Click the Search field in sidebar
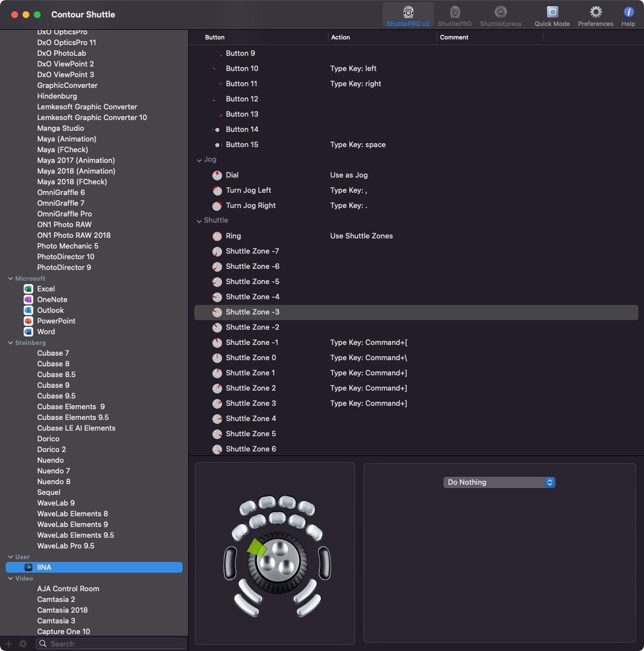644x651 pixels. [x=111, y=644]
